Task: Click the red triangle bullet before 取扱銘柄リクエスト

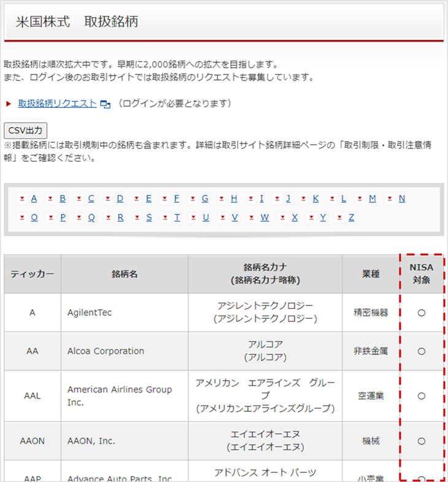Action: 9,104
